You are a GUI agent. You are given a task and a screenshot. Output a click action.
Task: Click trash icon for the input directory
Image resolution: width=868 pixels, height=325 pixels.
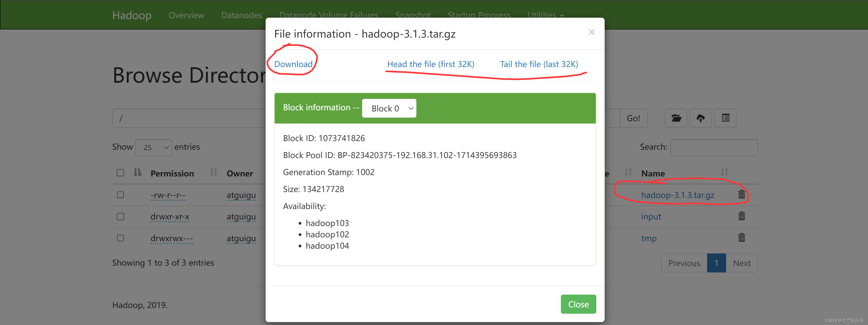point(741,216)
